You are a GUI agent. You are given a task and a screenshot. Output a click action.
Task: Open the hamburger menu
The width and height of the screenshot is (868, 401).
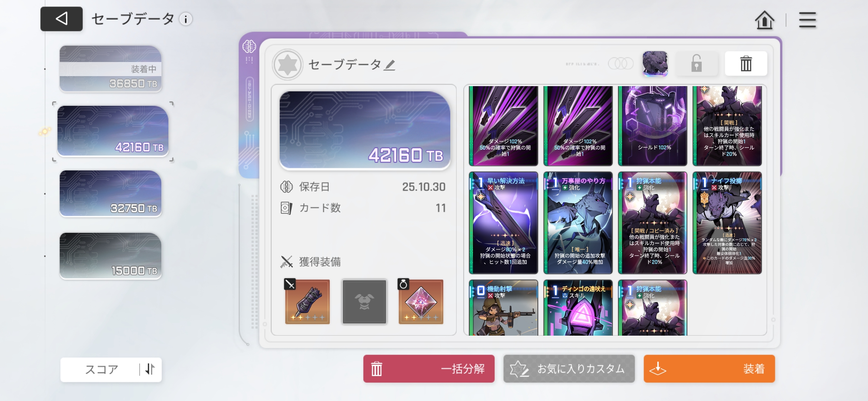pos(807,20)
